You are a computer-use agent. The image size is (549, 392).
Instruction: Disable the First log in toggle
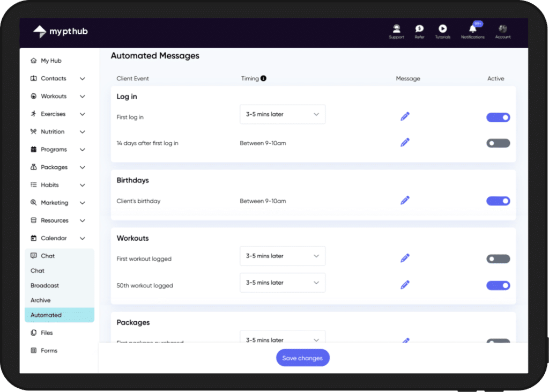(x=498, y=117)
